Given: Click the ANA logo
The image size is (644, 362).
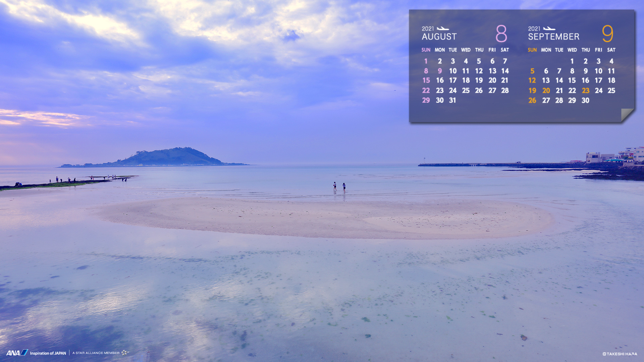Looking at the screenshot, I should [x=17, y=353].
